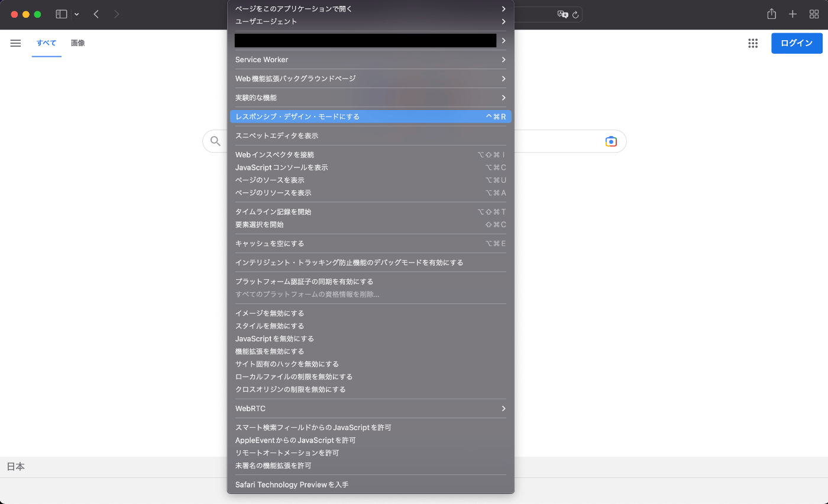The width and height of the screenshot is (828, 504).
Task: Open the Google apps grid icon
Action: pos(753,43)
